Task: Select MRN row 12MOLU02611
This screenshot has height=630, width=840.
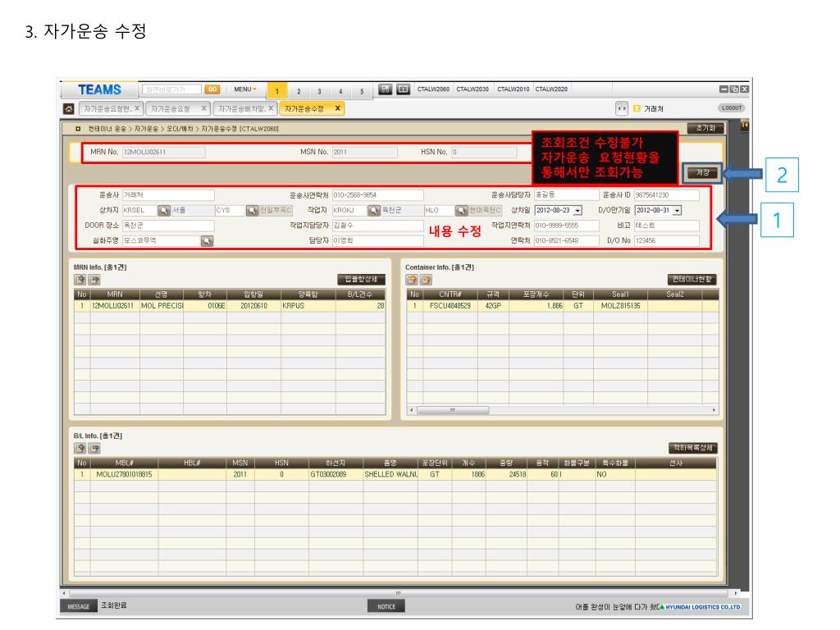Action: [230, 306]
